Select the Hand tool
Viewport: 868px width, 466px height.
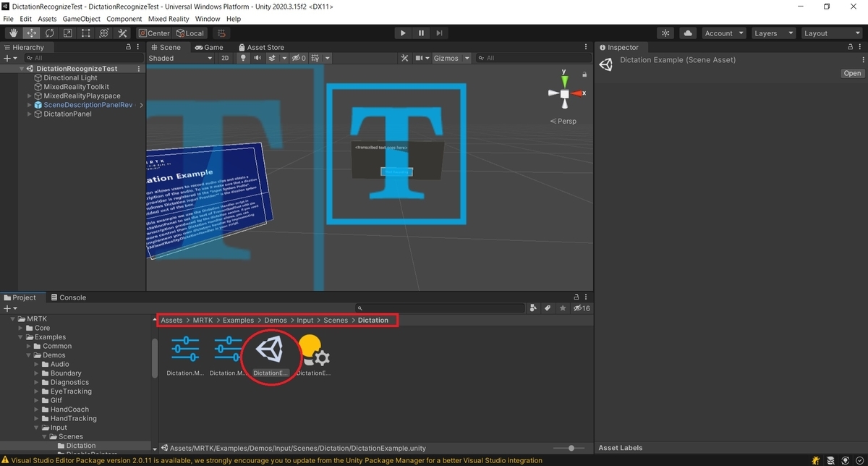pyautogui.click(x=14, y=33)
